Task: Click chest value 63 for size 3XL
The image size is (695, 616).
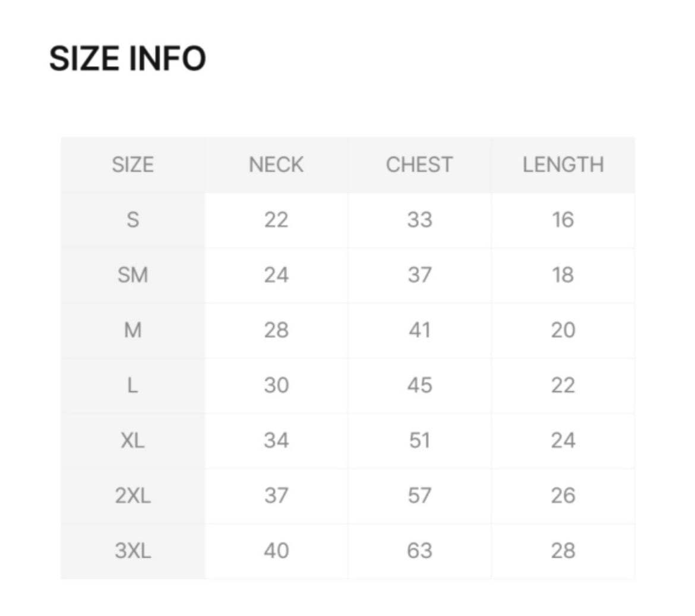Action: (419, 551)
